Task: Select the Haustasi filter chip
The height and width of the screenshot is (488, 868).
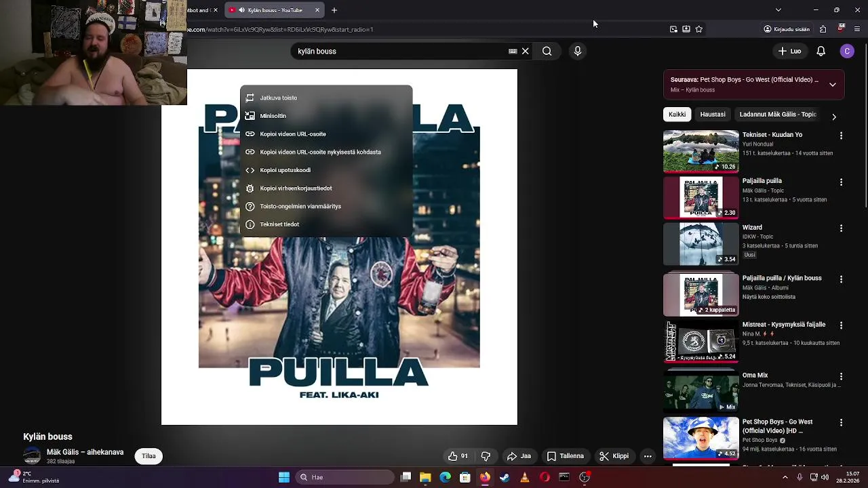Action: (x=713, y=115)
